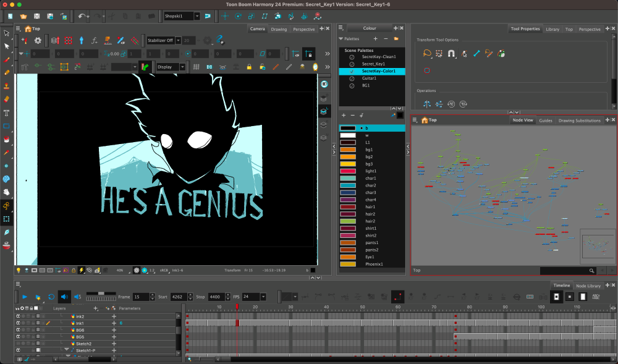Click Rotate 90 clockwise in Operations
The width and height of the screenshot is (618, 364).
[x=463, y=104]
